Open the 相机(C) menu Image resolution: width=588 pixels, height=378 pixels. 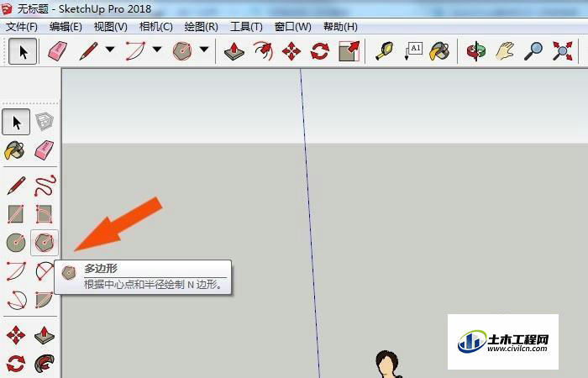pos(156,27)
